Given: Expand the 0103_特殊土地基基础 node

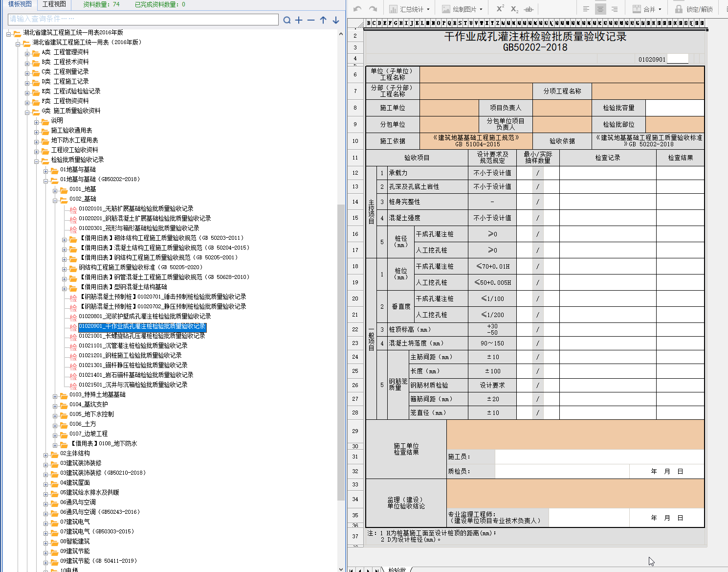Looking at the screenshot, I should tap(55, 395).
